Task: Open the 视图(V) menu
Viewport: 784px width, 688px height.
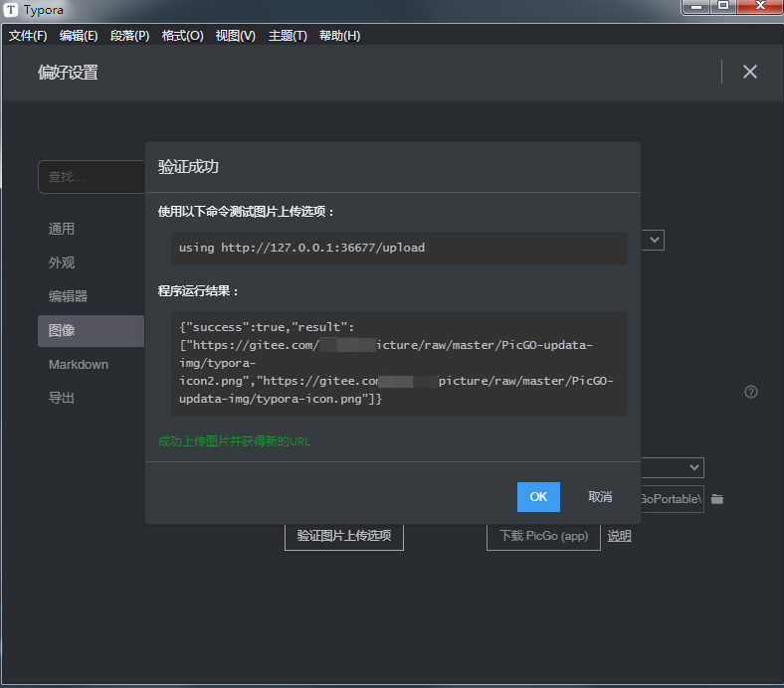Action: [236, 36]
